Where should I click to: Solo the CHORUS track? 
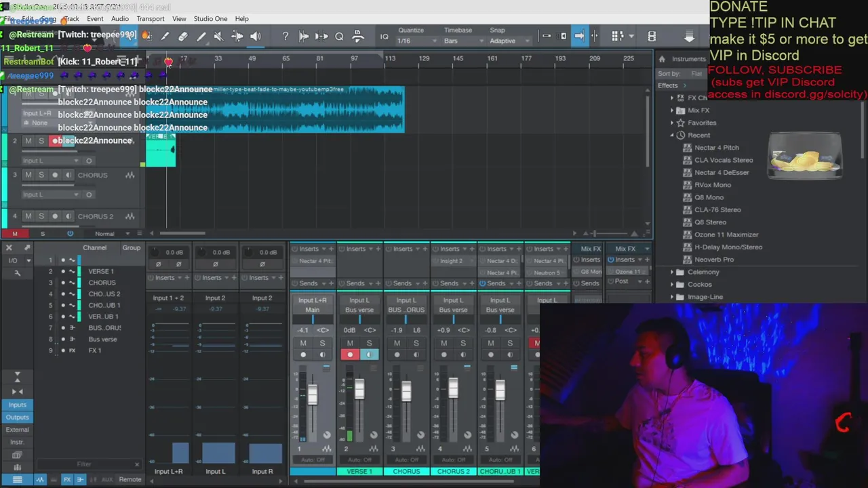(x=41, y=175)
